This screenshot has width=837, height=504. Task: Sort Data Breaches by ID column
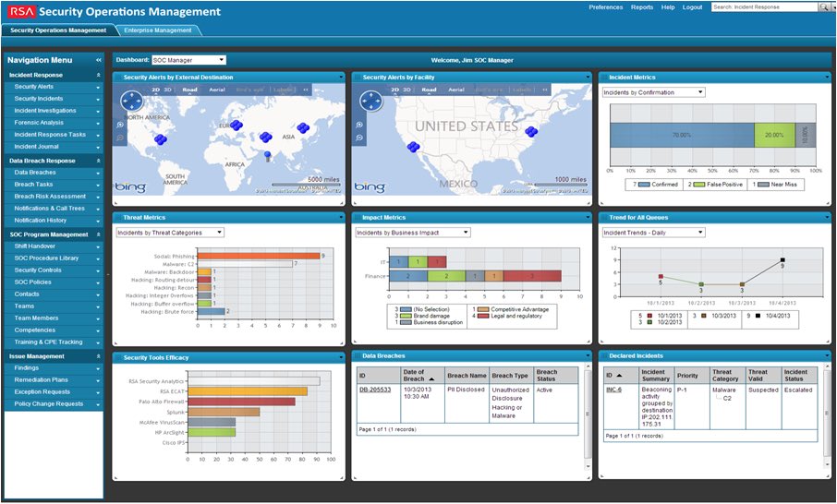pyautogui.click(x=362, y=376)
